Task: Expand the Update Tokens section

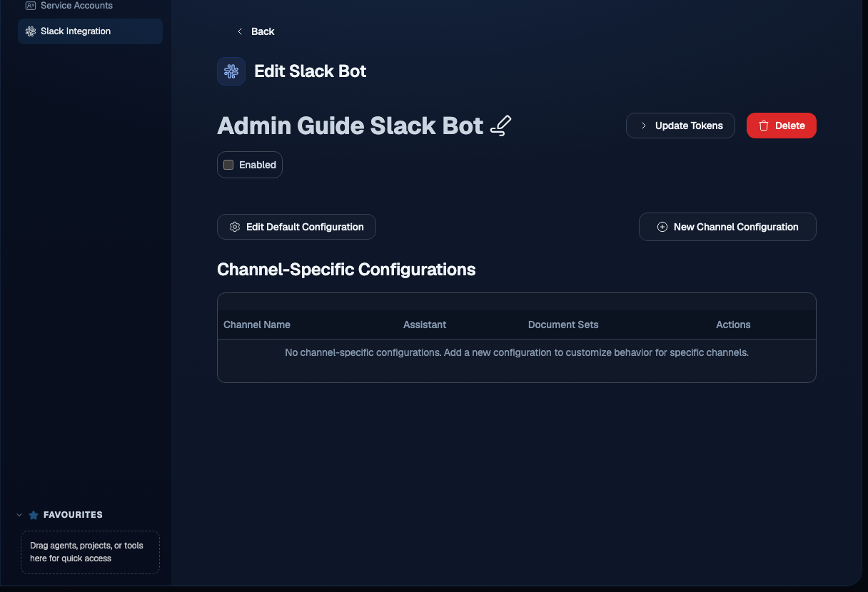Action: pos(680,126)
